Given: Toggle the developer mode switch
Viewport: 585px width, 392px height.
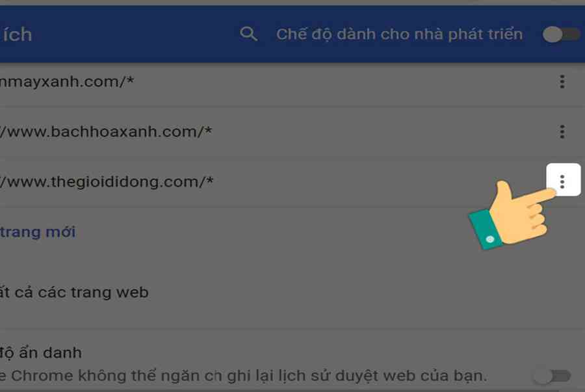Looking at the screenshot, I should [561, 34].
